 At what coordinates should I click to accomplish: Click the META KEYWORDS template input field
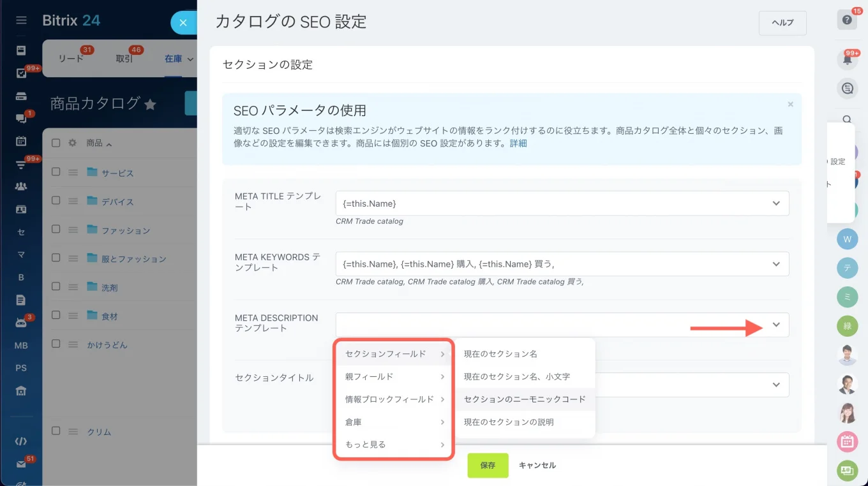coord(511,263)
